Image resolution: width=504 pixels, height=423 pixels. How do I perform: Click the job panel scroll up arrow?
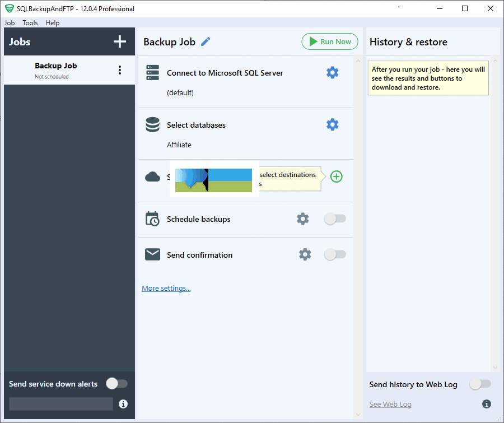[358, 61]
